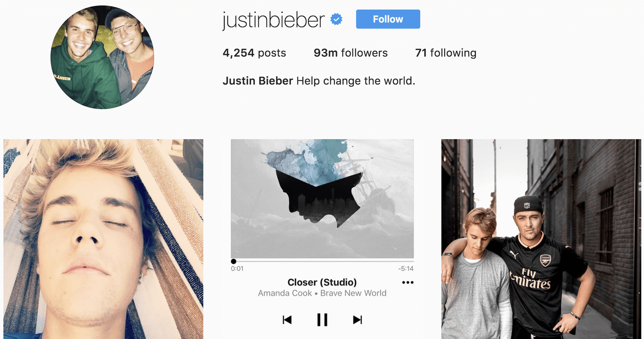Click the blue Follow button
Screen dimensions: 644x339
coord(388,19)
